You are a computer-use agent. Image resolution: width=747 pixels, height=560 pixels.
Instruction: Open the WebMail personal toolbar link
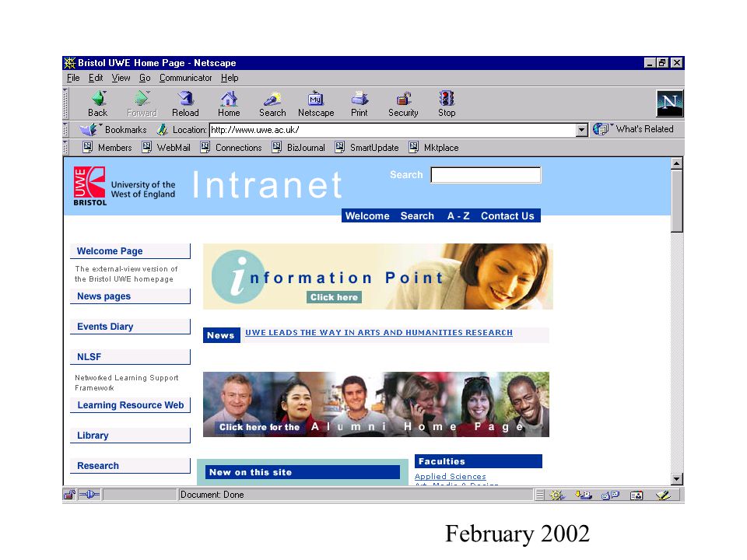click(x=167, y=148)
